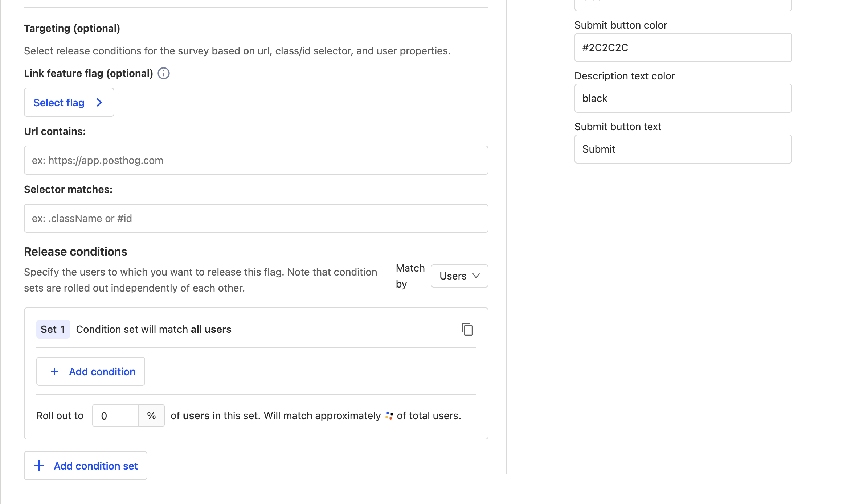Click the Set 1 tag label
This screenshot has height=504, width=855.
click(x=53, y=329)
